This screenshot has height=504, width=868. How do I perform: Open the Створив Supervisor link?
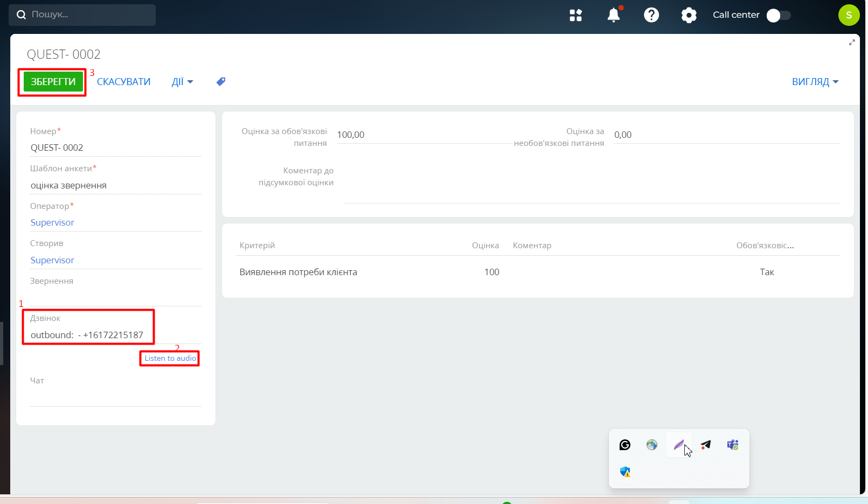coord(52,260)
